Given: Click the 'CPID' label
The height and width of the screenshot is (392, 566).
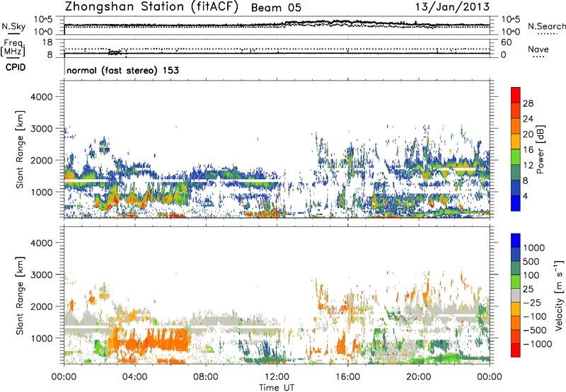Looking at the screenshot, I should [16, 67].
